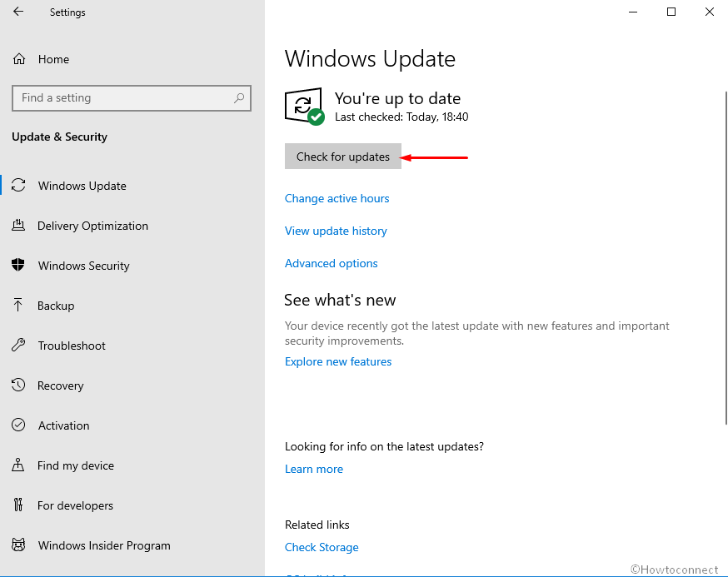
Task: Click 'Last checked: Today, 18:40' text
Action: tap(401, 117)
